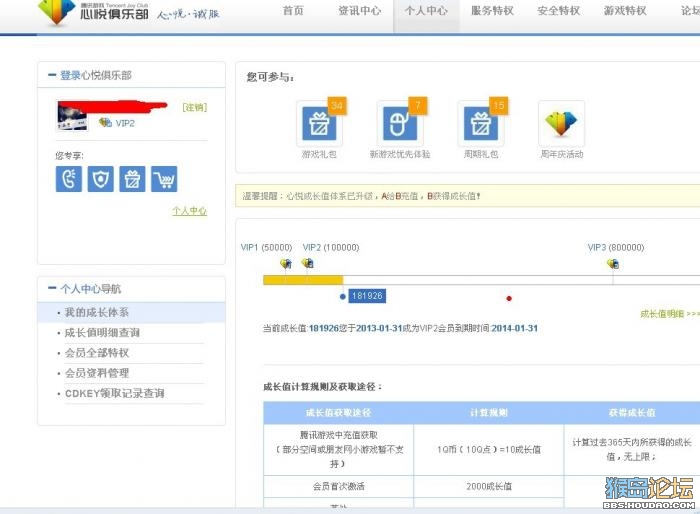Click the 获得成长值 table header
Viewport: 700px width, 514px height.
point(632,413)
